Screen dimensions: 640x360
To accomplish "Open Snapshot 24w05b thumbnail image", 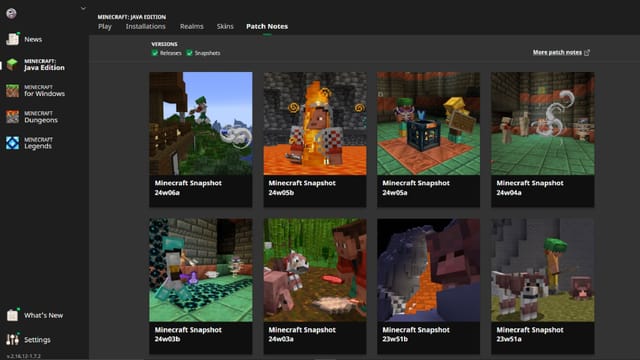I will [x=315, y=124].
